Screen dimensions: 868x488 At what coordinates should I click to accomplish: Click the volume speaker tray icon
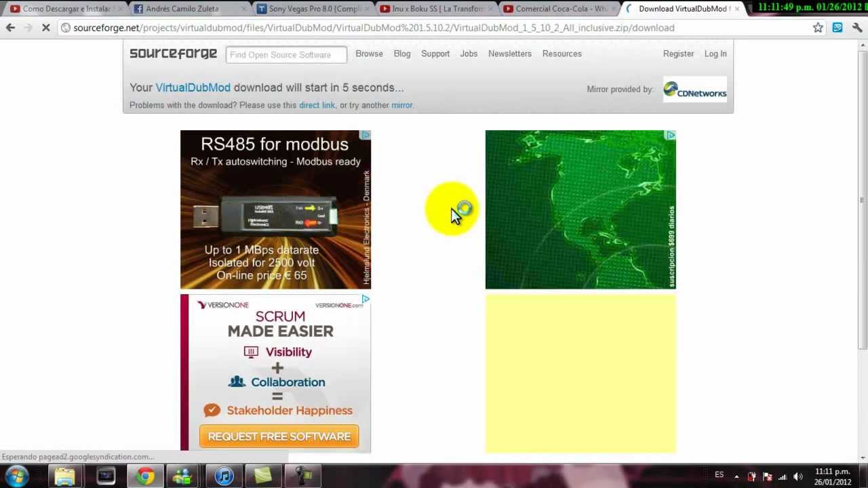(x=798, y=476)
